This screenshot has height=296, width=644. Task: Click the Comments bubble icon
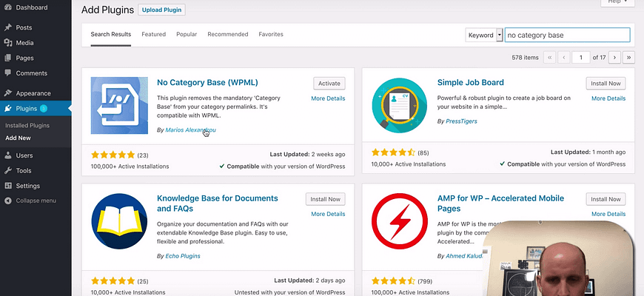tap(8, 73)
